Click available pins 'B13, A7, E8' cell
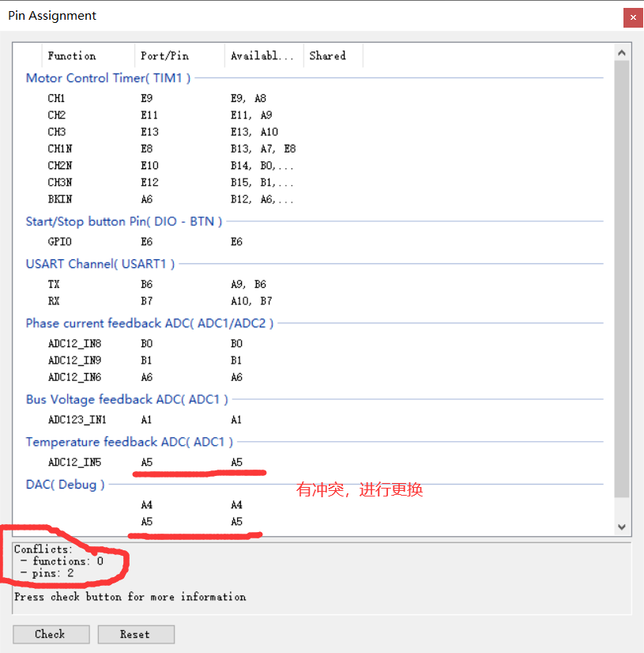 click(x=263, y=149)
